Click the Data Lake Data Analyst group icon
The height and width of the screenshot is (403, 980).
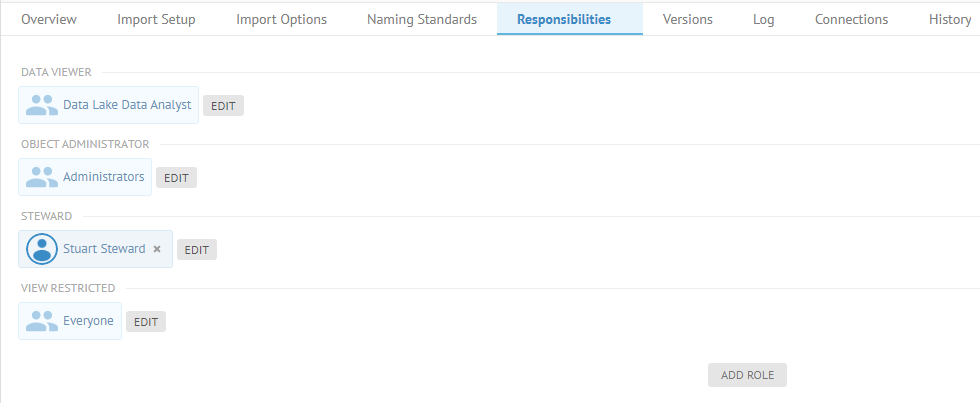42,105
